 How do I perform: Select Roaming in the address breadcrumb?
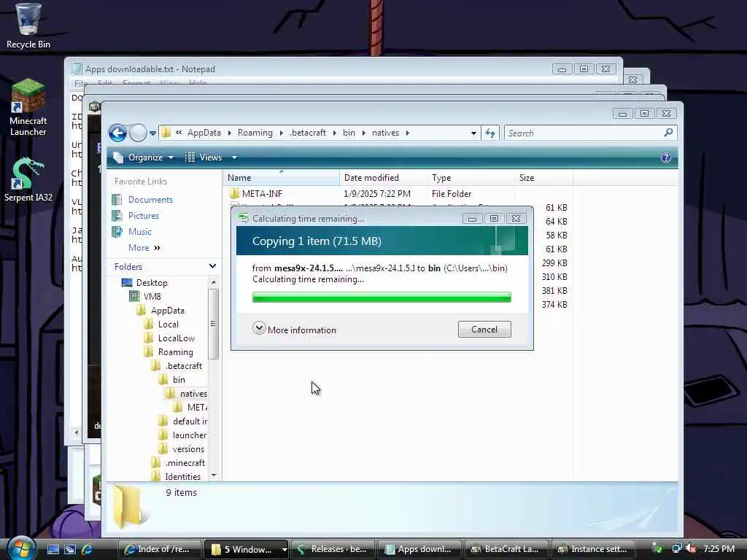point(255,133)
